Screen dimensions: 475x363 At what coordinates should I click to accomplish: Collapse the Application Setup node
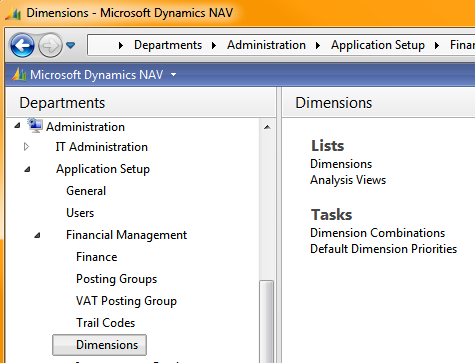pyautogui.click(x=27, y=169)
